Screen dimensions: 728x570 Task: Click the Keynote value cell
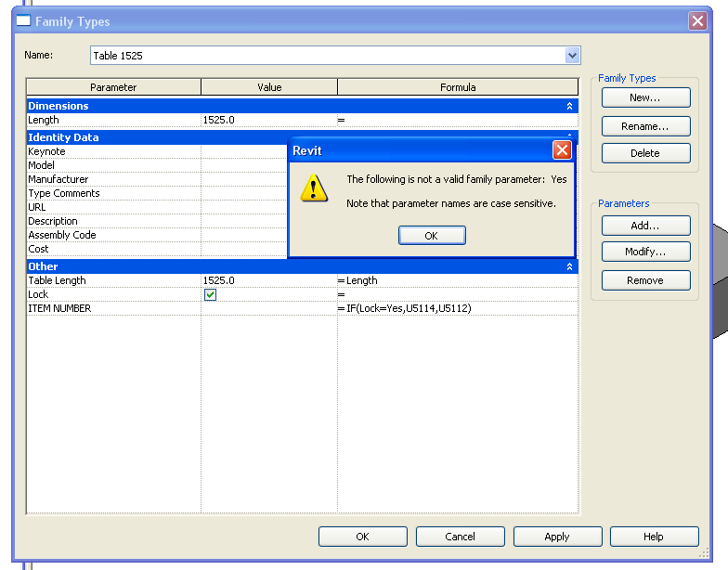tap(244, 151)
